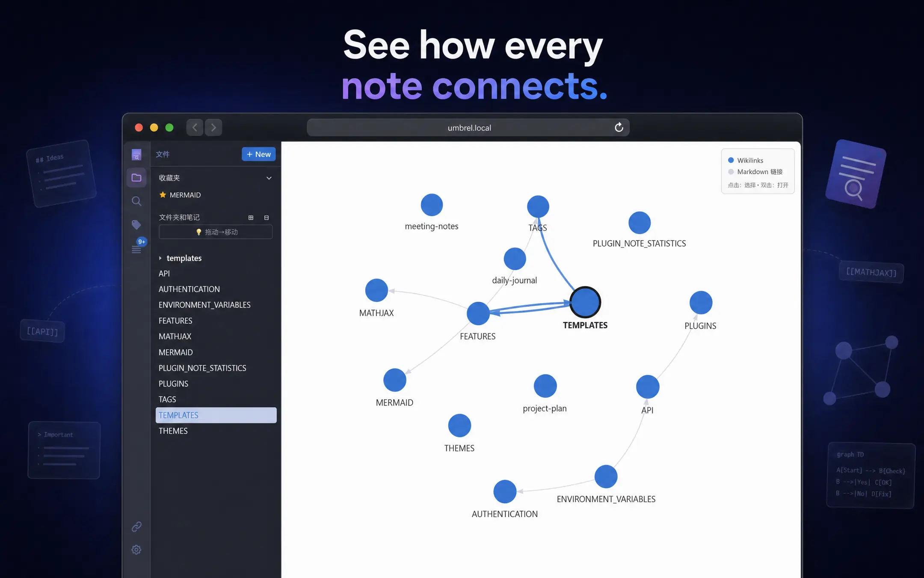
Task: Select the API graph node
Action: point(648,387)
